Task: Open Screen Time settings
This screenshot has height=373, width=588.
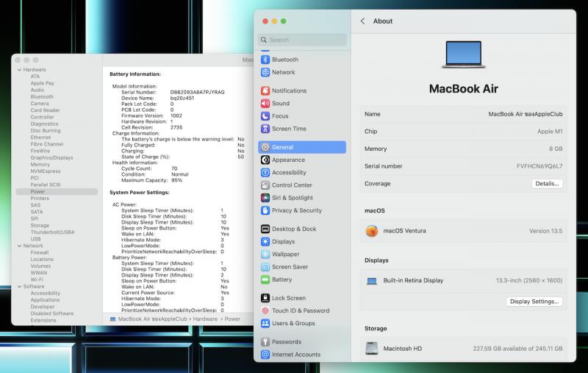Action: coord(288,129)
